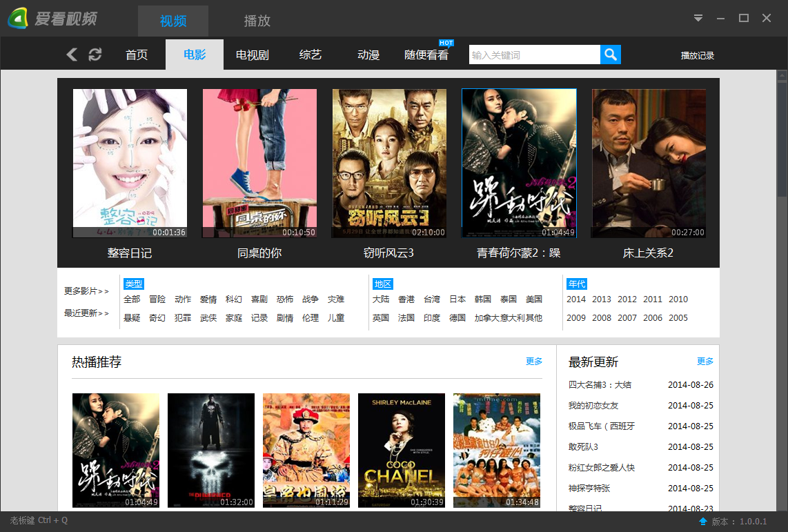Screen dimensions: 788x532
Task: Open the 首页 navigation tab
Action: (x=136, y=55)
